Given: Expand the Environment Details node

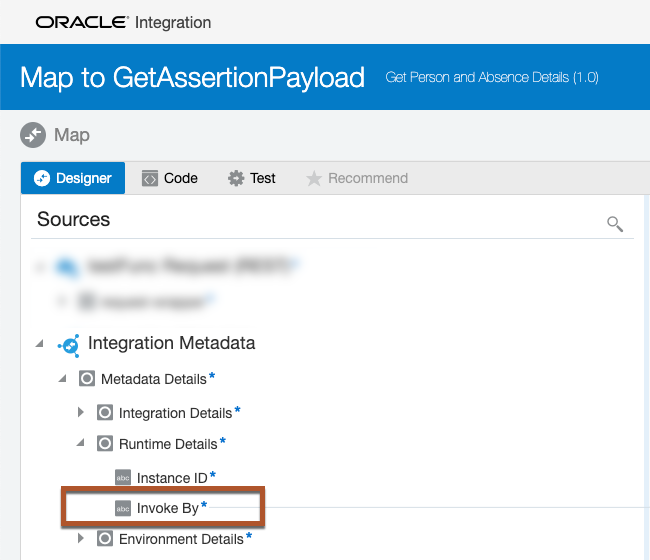Looking at the screenshot, I should pyautogui.click(x=81, y=539).
